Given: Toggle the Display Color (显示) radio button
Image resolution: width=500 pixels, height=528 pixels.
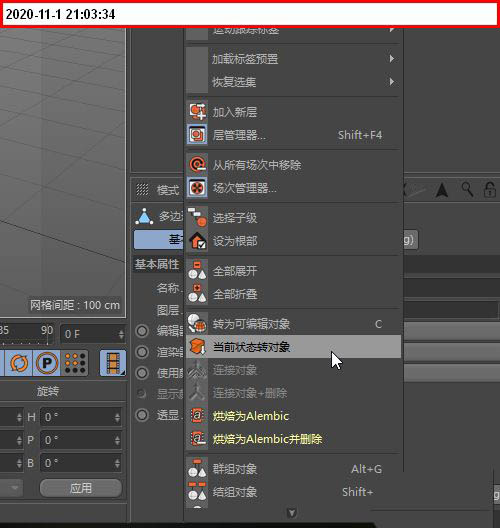Looking at the screenshot, I should [142, 393].
